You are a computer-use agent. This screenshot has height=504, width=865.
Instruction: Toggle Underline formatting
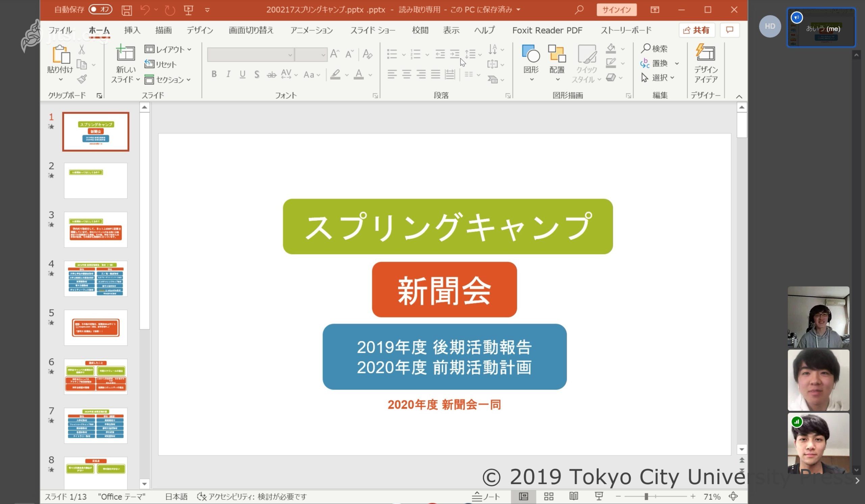[243, 74]
